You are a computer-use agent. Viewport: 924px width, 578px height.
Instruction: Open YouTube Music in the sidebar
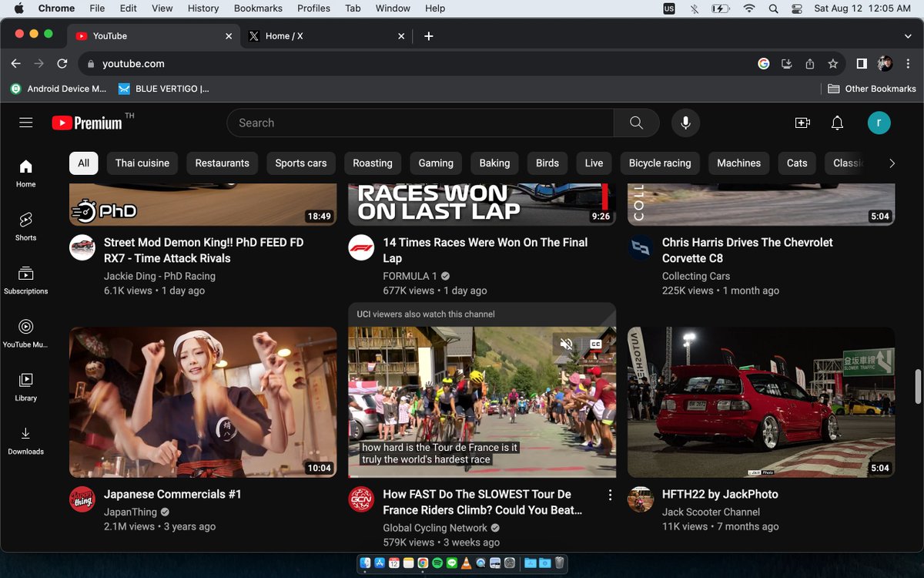pyautogui.click(x=26, y=334)
